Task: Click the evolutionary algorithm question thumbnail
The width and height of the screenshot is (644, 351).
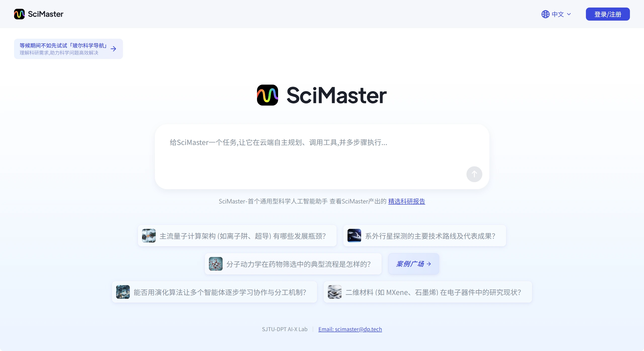Action: [x=123, y=292]
